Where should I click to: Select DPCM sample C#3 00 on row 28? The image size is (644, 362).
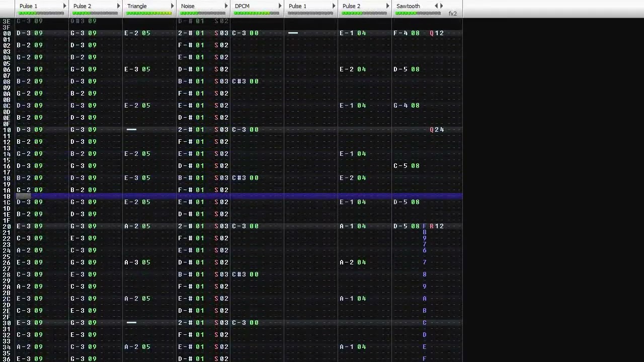tap(245, 275)
